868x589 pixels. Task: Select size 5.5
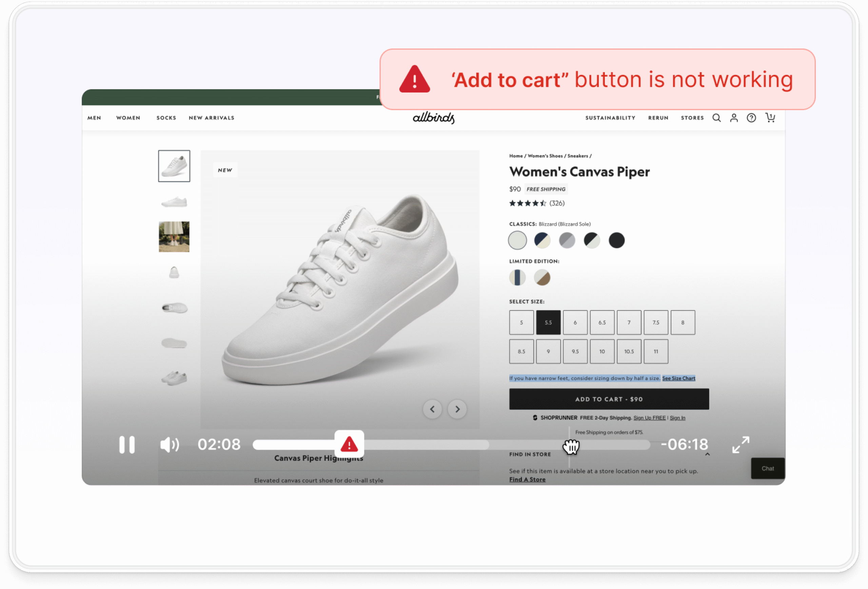pos(548,323)
